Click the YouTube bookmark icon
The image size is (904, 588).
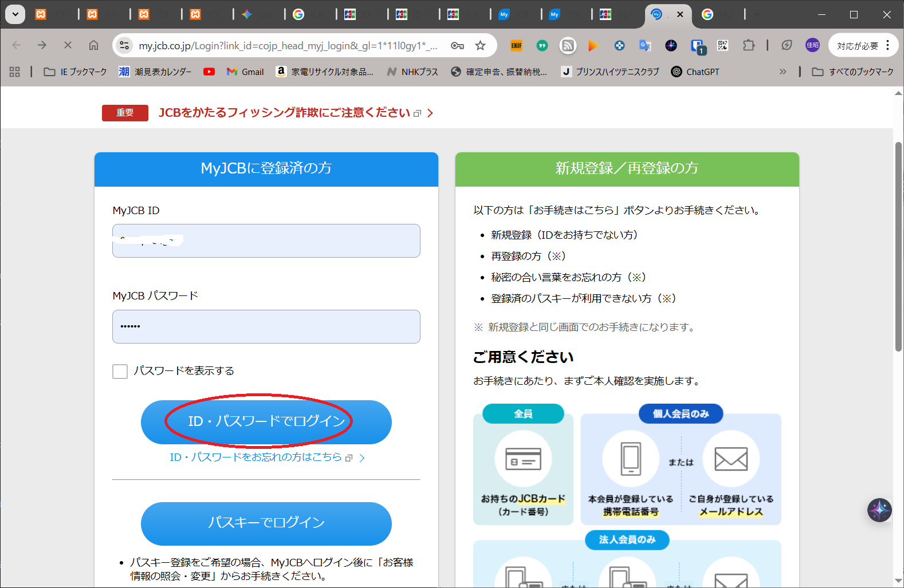tap(209, 72)
